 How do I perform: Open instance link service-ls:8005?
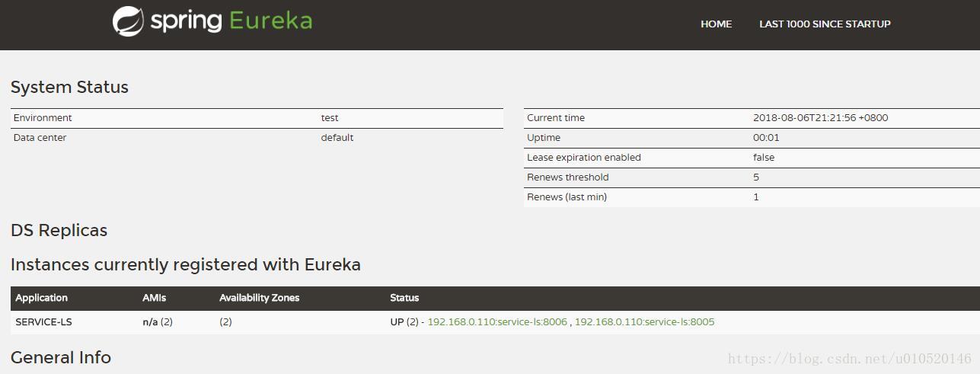644,322
